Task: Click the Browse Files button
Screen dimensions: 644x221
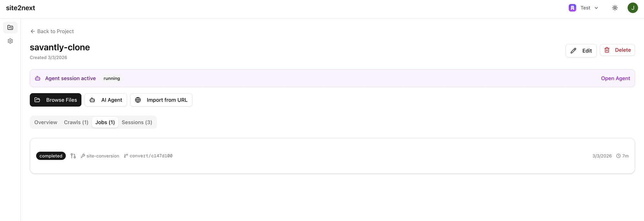Action: pos(56,100)
